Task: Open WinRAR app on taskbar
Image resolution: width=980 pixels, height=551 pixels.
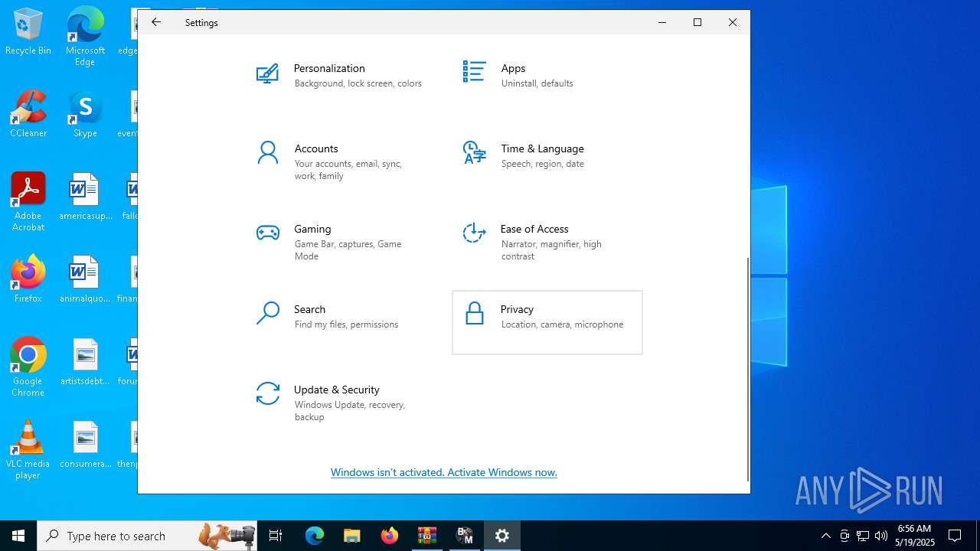Action: tap(427, 536)
